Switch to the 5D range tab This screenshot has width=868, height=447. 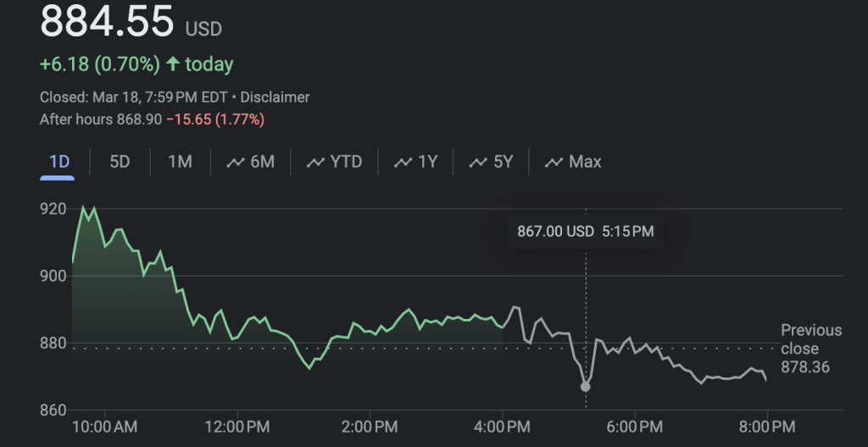pos(120,161)
